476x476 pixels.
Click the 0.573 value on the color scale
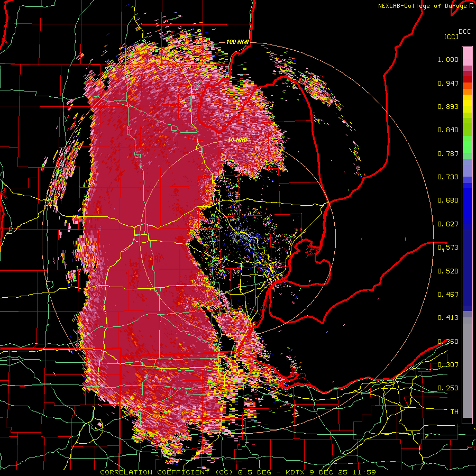point(448,248)
